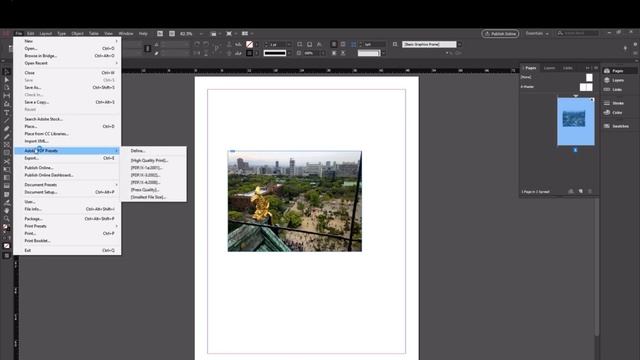Choose Place... from the File menu
The height and width of the screenshot is (360, 640).
click(x=67, y=127)
